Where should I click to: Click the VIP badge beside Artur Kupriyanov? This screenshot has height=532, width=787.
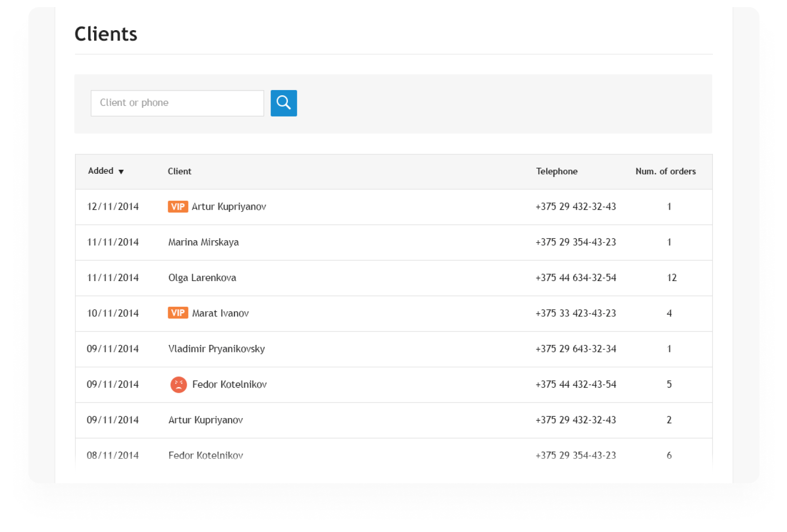point(178,207)
